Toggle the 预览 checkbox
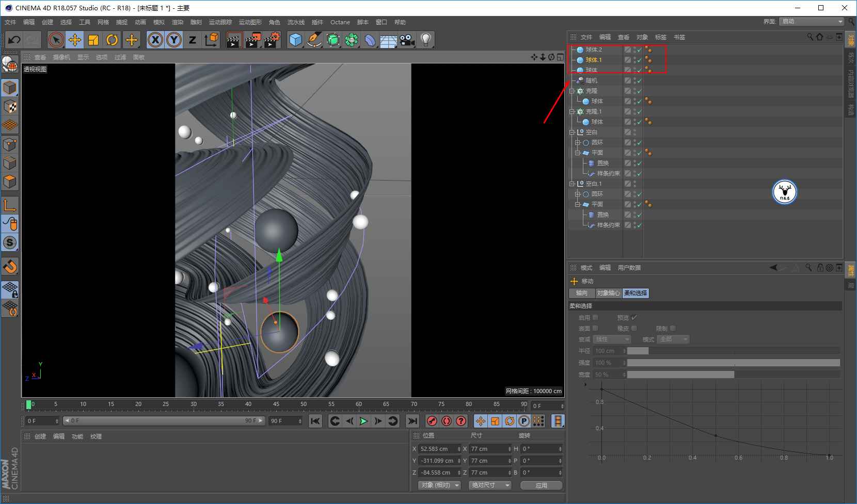 point(634,318)
